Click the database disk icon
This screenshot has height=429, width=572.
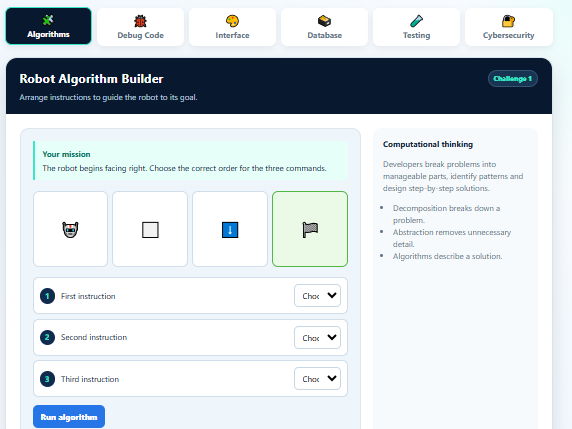click(x=324, y=21)
